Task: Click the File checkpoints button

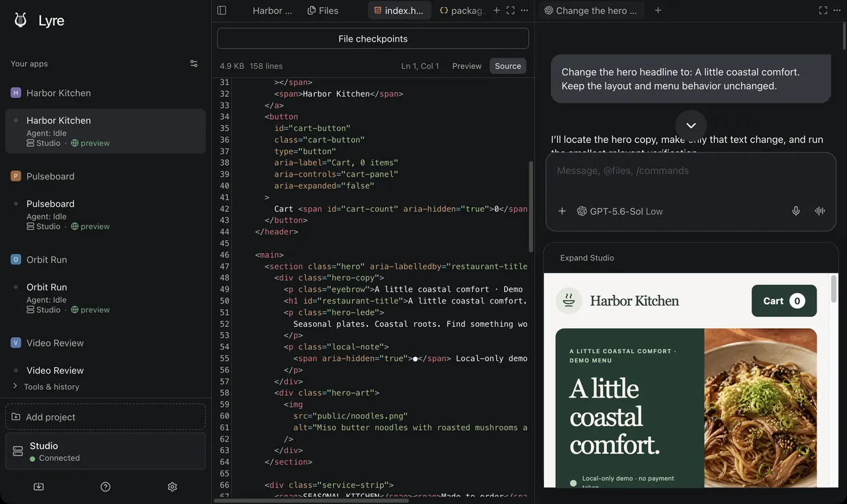Action: [x=373, y=38]
